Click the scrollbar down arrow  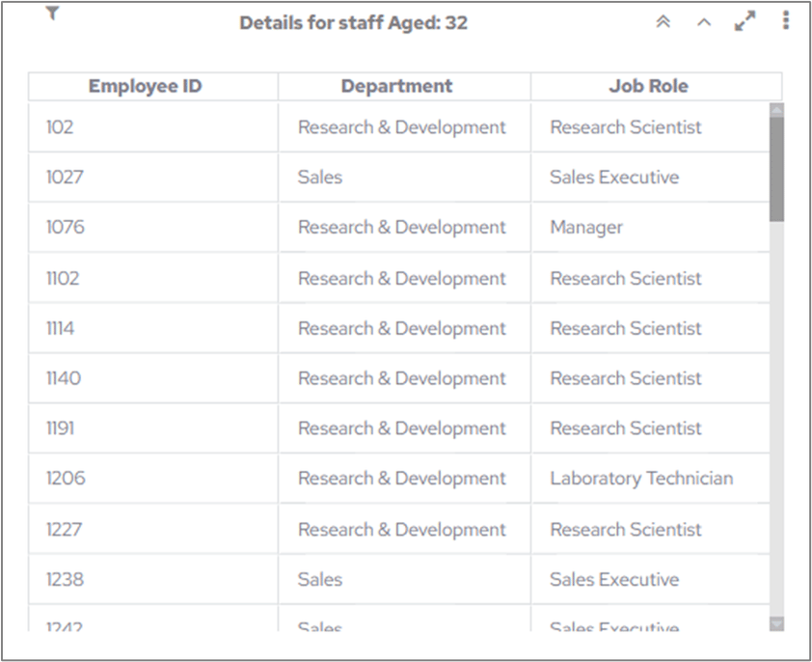tap(776, 623)
